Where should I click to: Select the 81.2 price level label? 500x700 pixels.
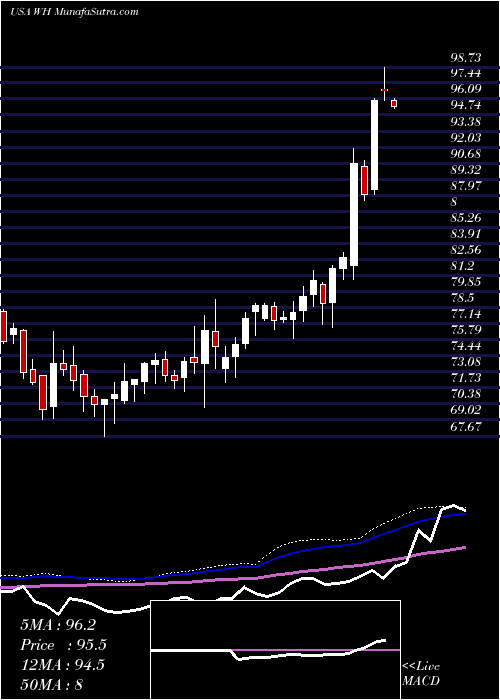(x=462, y=266)
